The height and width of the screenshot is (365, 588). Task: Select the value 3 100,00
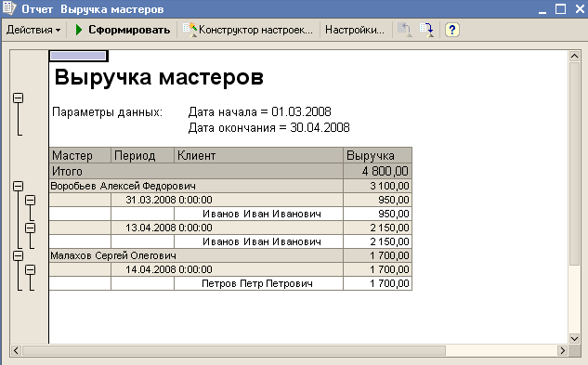(x=378, y=186)
